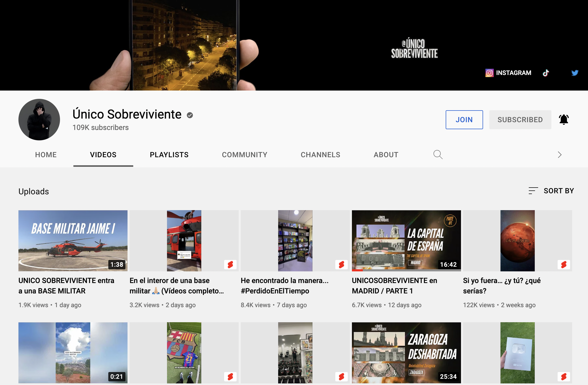Click the verified checkmark badge

pos(190,115)
